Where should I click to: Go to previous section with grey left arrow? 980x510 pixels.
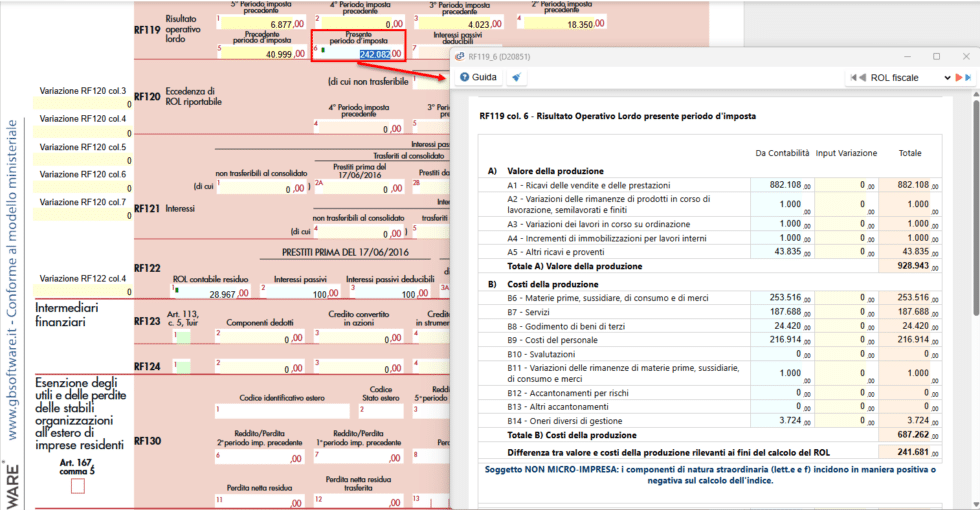coord(862,78)
